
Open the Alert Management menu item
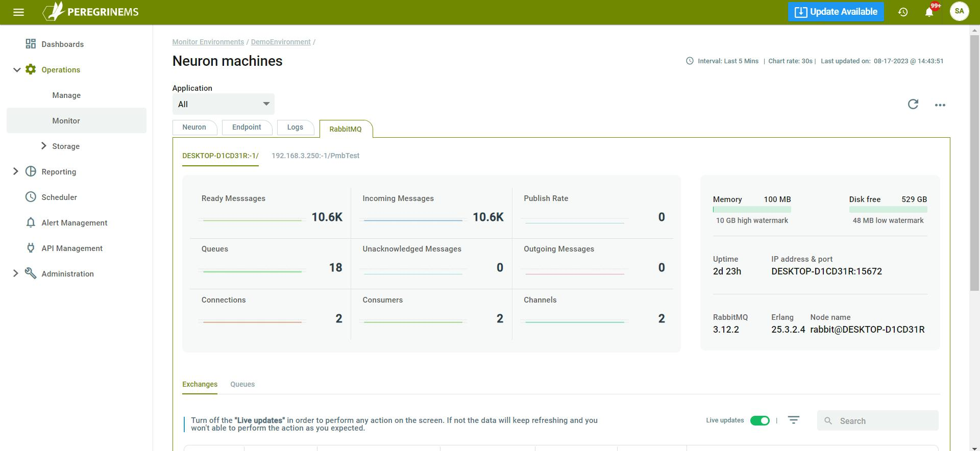75,223
